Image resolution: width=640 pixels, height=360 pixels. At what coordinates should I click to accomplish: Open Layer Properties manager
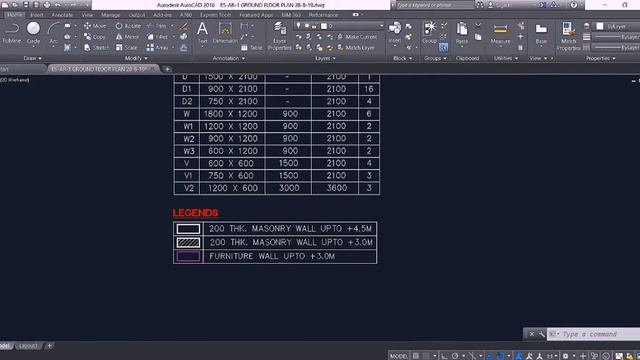[x=280, y=37]
